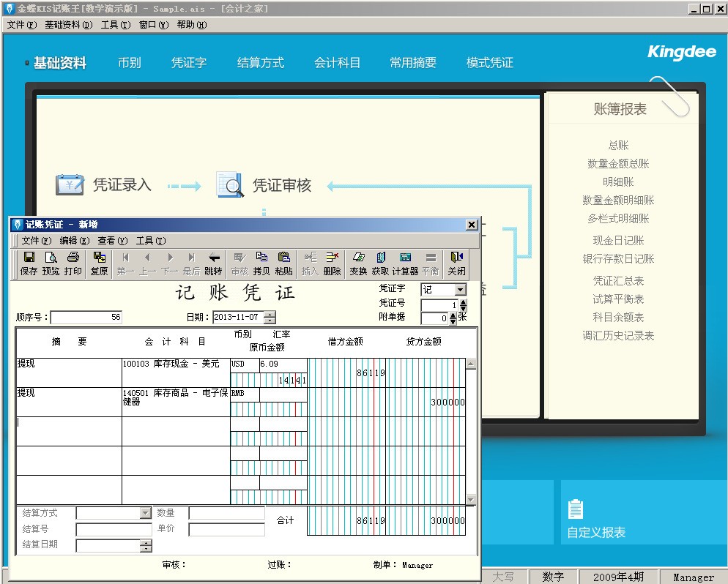Go to previous voucher (上一)
Viewport: 728px width, 584px height.
tap(148, 263)
